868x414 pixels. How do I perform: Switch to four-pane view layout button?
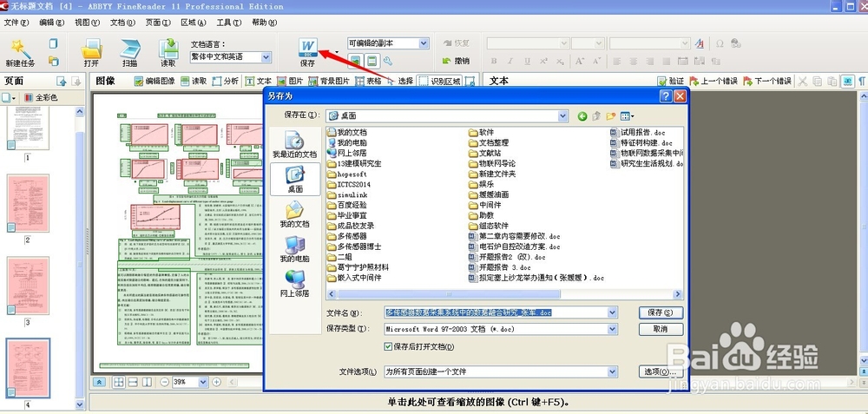point(119,382)
